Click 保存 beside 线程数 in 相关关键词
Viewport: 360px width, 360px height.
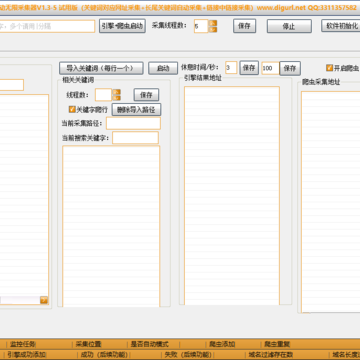[x=146, y=95]
